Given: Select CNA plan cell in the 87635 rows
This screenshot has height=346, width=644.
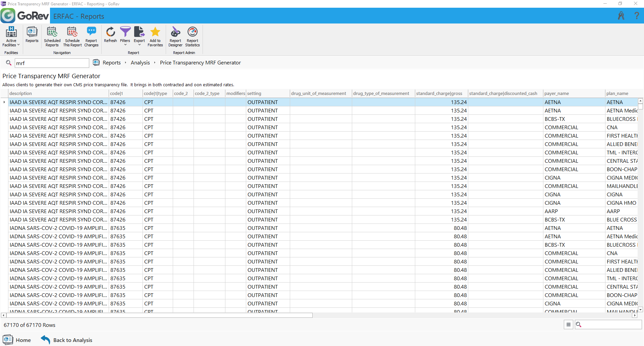Looking at the screenshot, I should [622, 253].
